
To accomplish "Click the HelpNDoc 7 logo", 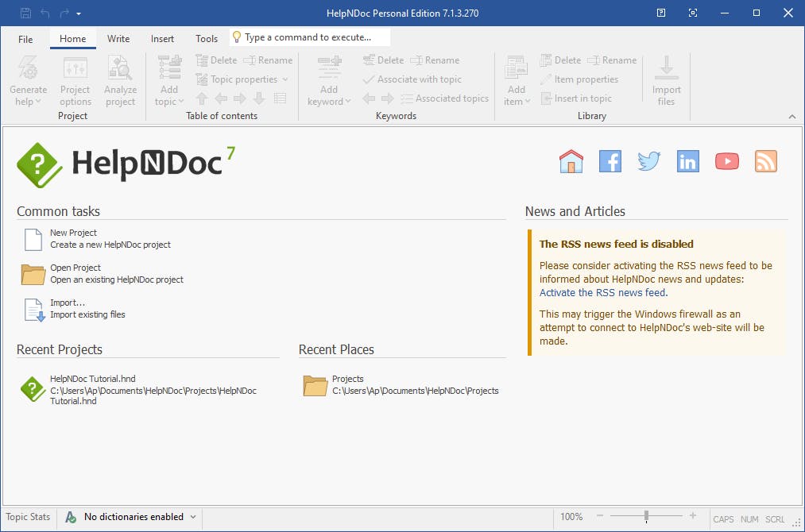I will (x=126, y=164).
